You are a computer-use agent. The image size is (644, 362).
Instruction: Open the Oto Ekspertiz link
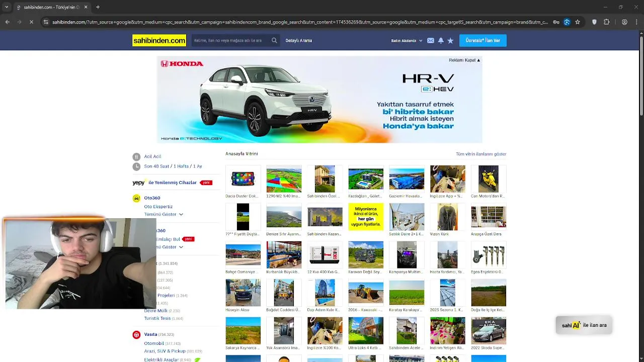[x=158, y=207]
